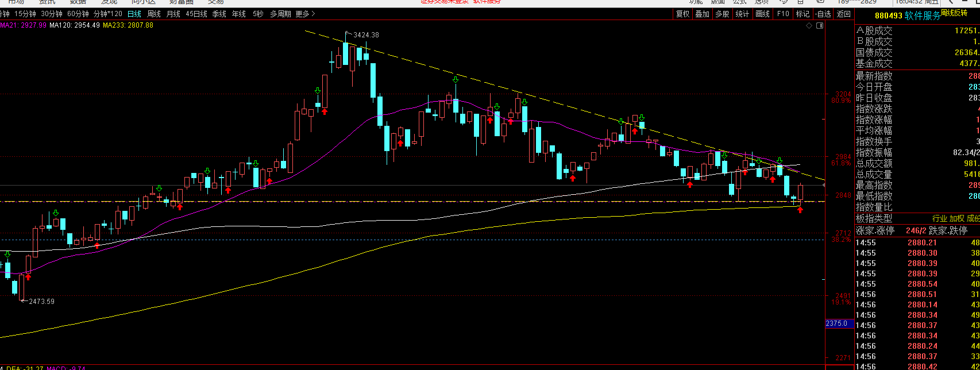The width and height of the screenshot is (980, 370).
Task: Click the 2473.59 low price label
Action: click(41, 301)
